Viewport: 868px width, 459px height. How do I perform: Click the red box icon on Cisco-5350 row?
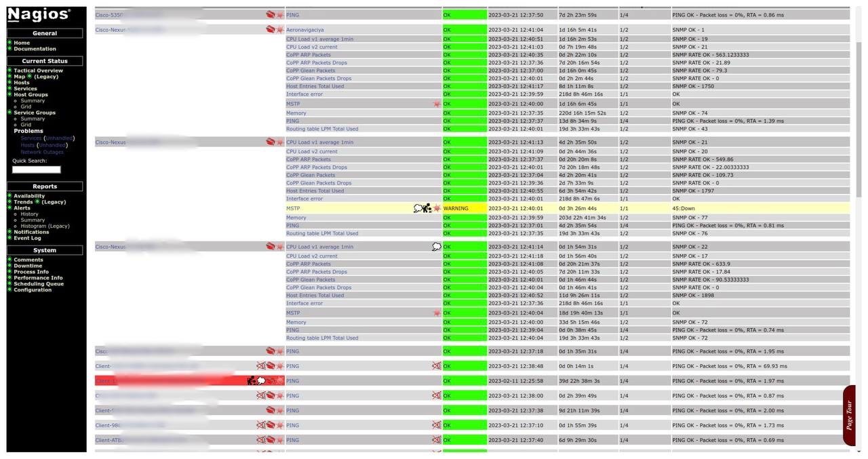click(271, 14)
